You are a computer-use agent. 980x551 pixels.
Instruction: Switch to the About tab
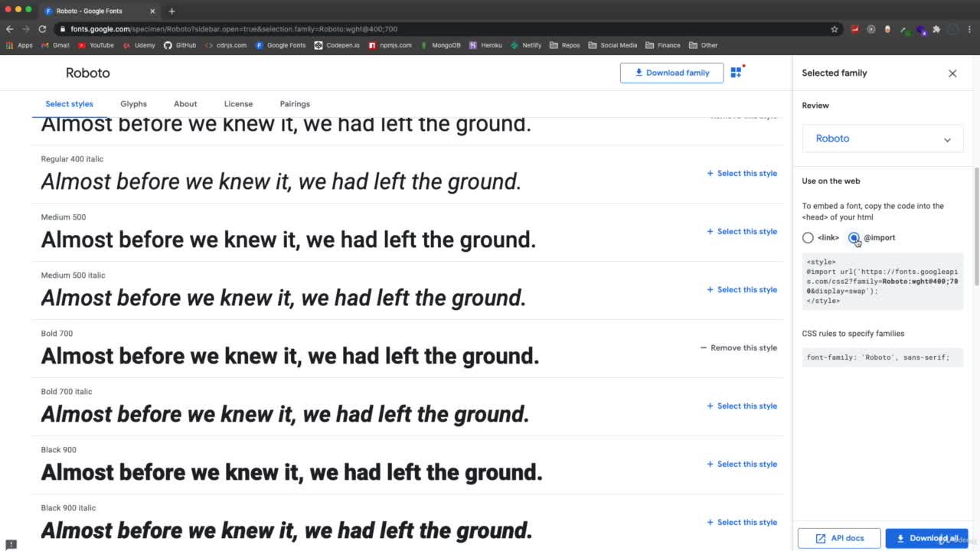coord(185,104)
